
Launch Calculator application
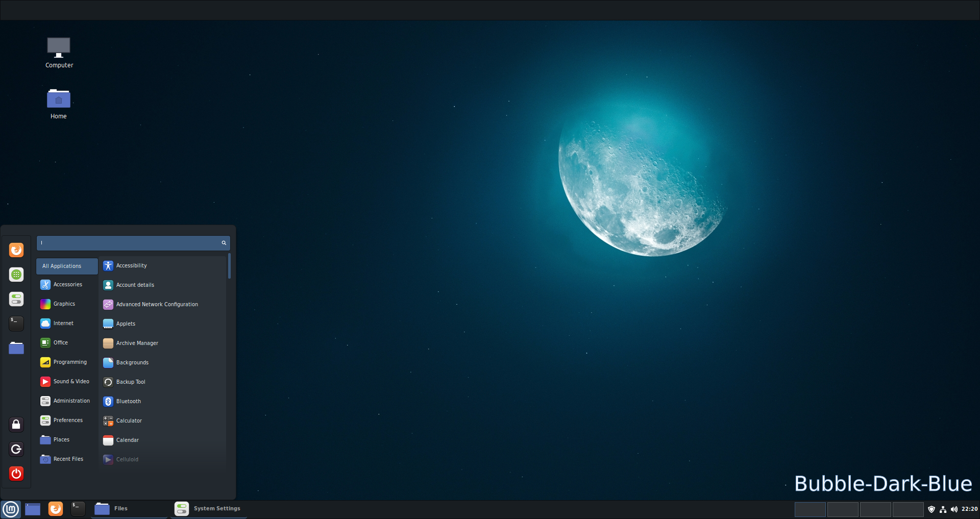tap(163, 421)
